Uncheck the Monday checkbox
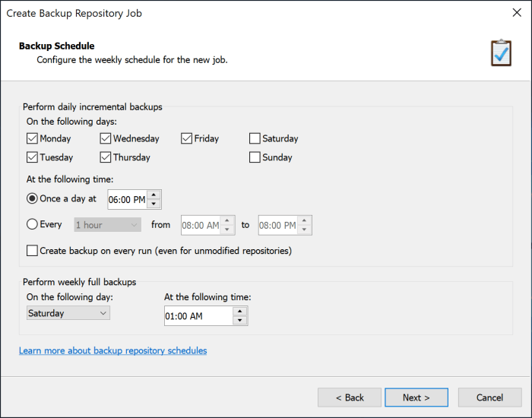Image resolution: width=532 pixels, height=418 pixels. point(32,138)
